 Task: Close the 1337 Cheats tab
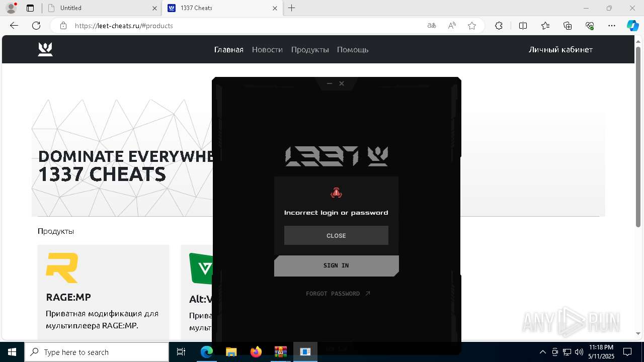(x=275, y=8)
